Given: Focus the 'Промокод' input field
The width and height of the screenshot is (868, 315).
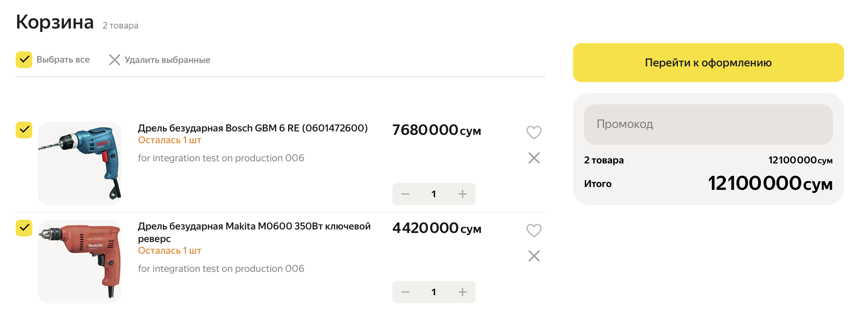Looking at the screenshot, I should click(708, 124).
